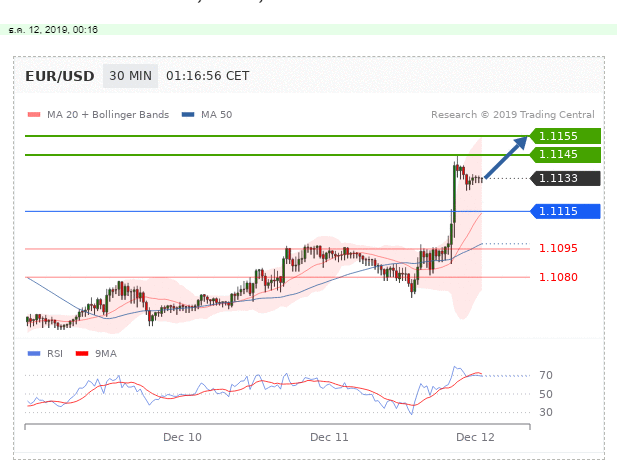Click the Research 2019 Trading Central credit
The image size is (617, 471).
[512, 115]
